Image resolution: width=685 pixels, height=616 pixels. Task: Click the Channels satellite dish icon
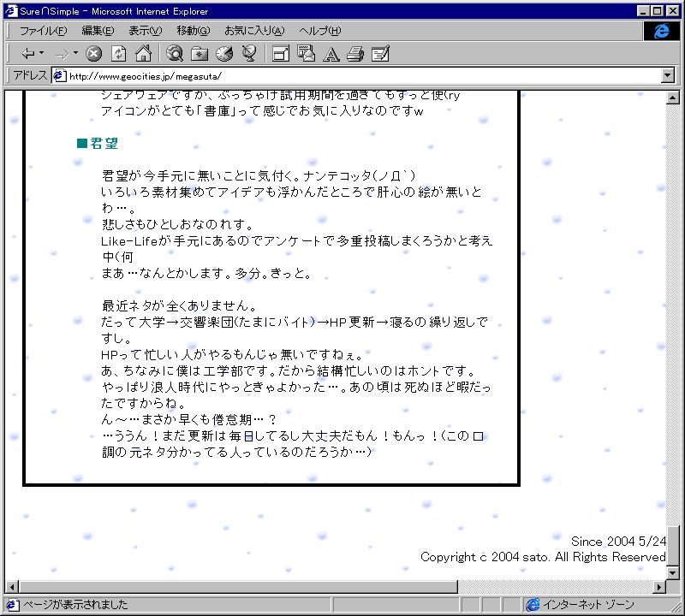249,54
